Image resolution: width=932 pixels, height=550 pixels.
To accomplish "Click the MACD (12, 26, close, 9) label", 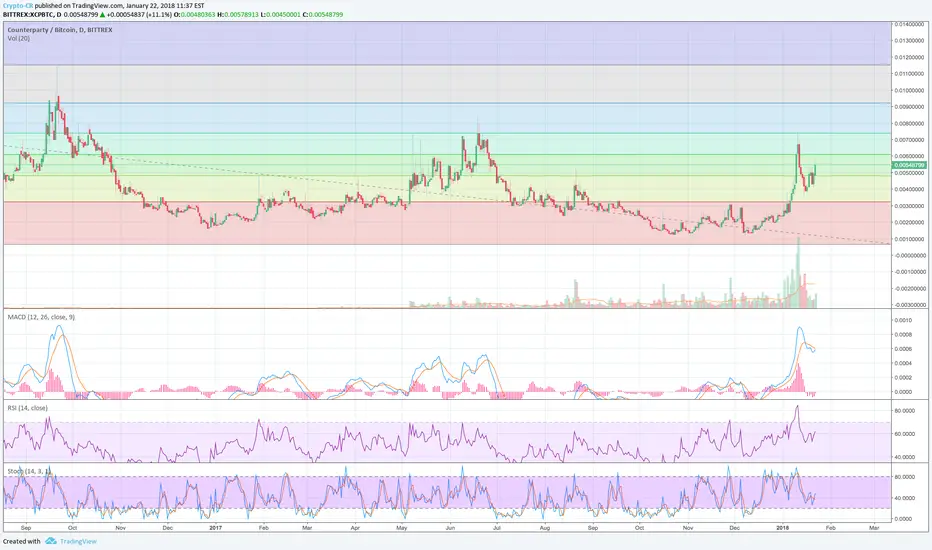I will [41, 317].
